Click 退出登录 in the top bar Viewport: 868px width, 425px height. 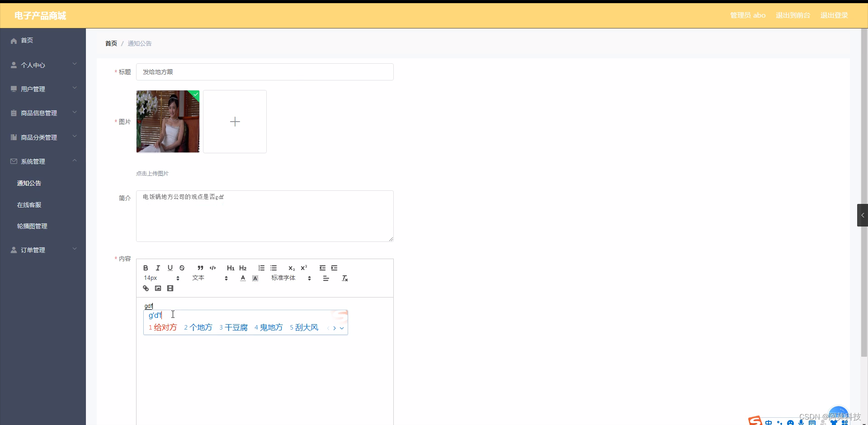[834, 15]
